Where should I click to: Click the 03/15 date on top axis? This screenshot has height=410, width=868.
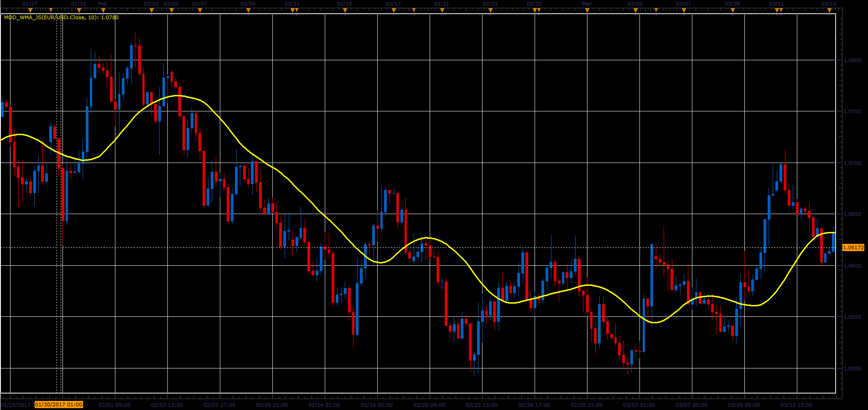pos(829,4)
